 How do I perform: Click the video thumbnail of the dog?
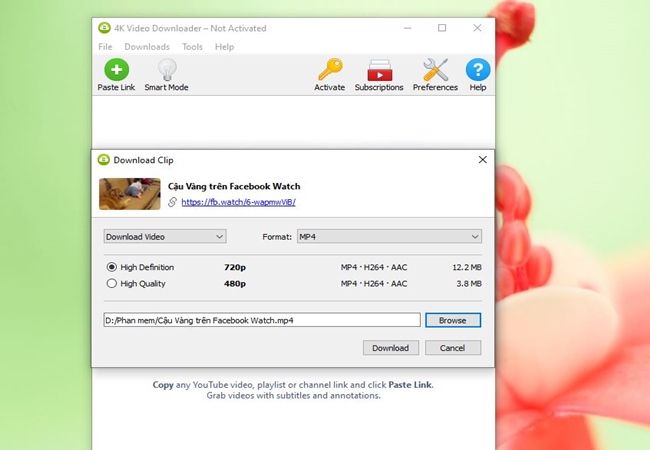(x=130, y=194)
